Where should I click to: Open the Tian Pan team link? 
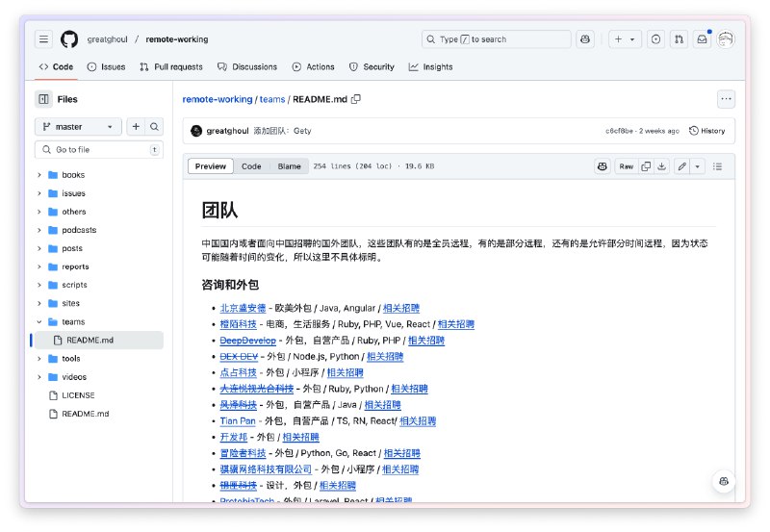[x=238, y=421]
